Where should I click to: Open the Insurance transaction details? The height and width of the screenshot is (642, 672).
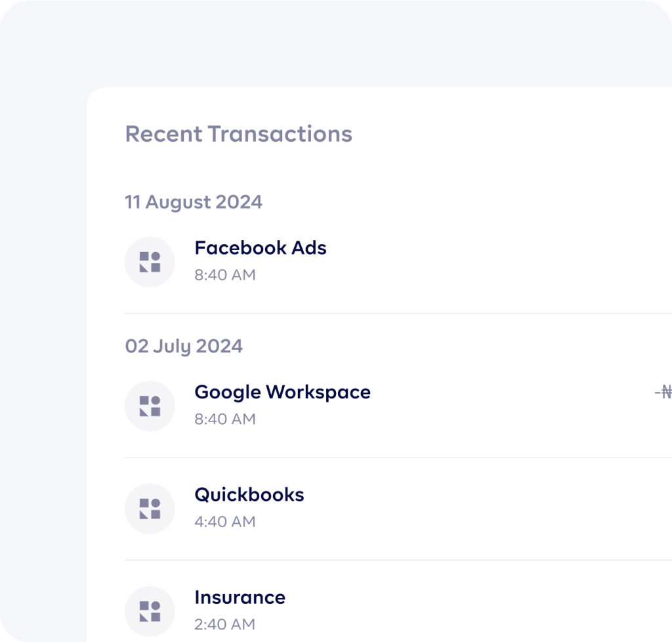[240, 597]
